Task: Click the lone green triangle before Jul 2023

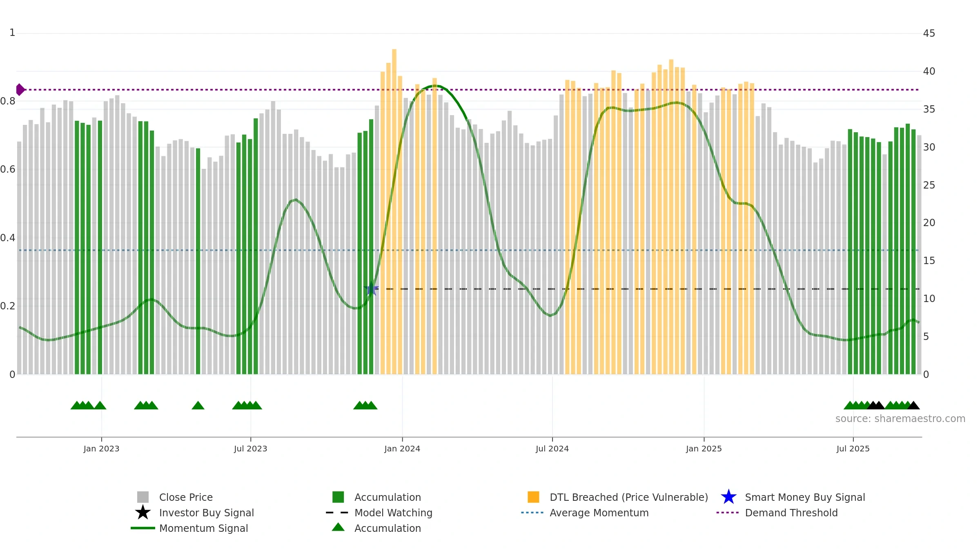Action: [198, 405]
